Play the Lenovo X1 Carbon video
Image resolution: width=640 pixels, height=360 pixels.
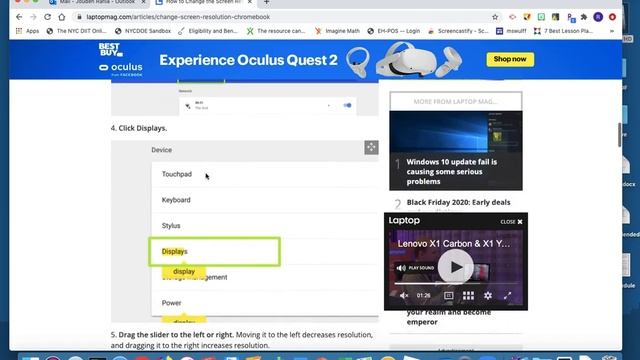(456, 267)
